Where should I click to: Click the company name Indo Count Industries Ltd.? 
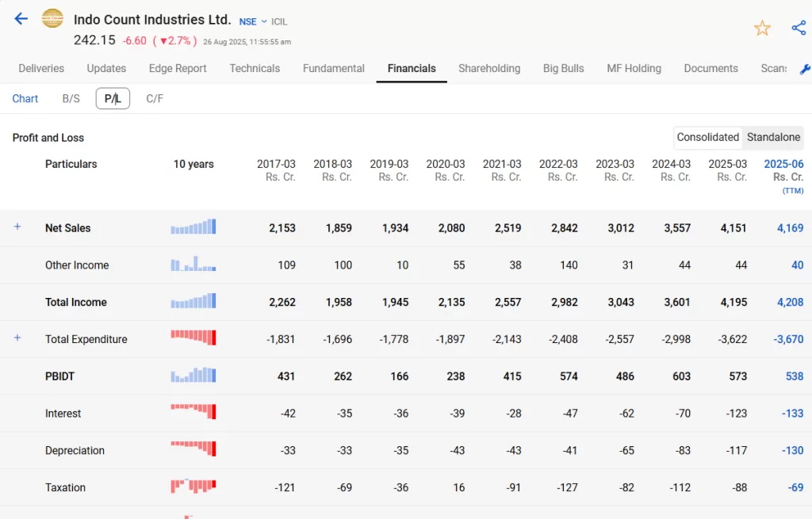152,20
